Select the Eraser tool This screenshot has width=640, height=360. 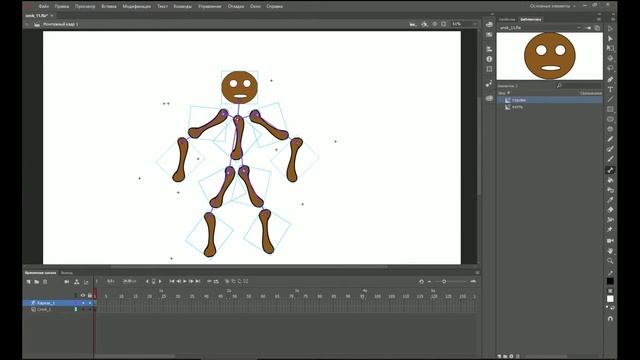610,210
